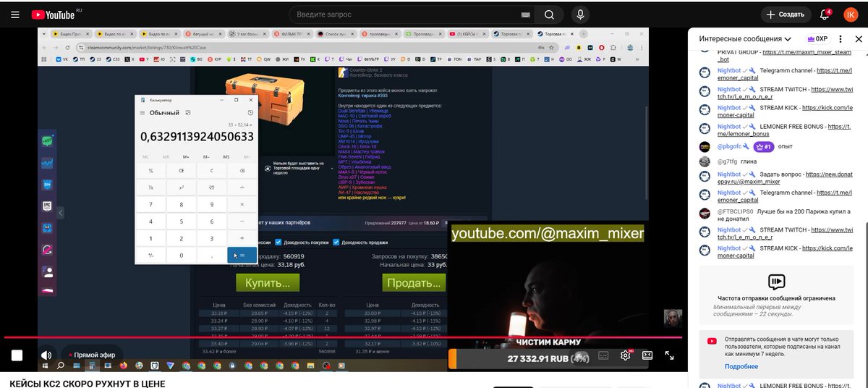Image resolution: width=868 pixels, height=388 pixels.
Task: Click the Calculator digit 7 button
Action: tap(150, 205)
